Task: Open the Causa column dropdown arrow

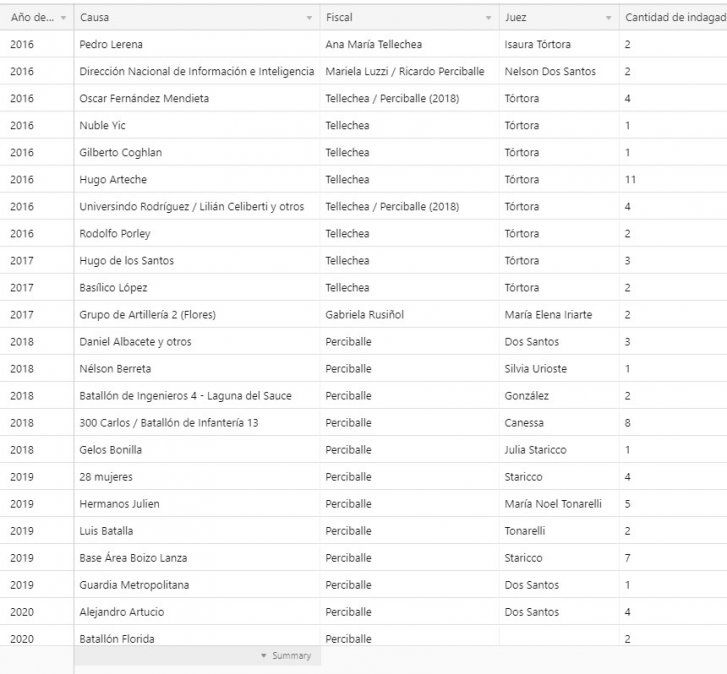Action: [x=309, y=18]
